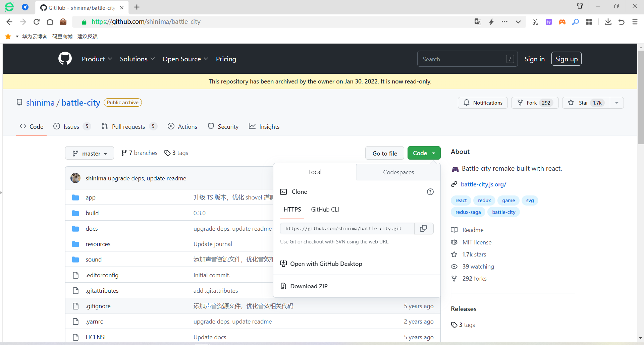The height and width of the screenshot is (345, 644).
Task: Click the browser address bar URL
Action: [x=146, y=22]
